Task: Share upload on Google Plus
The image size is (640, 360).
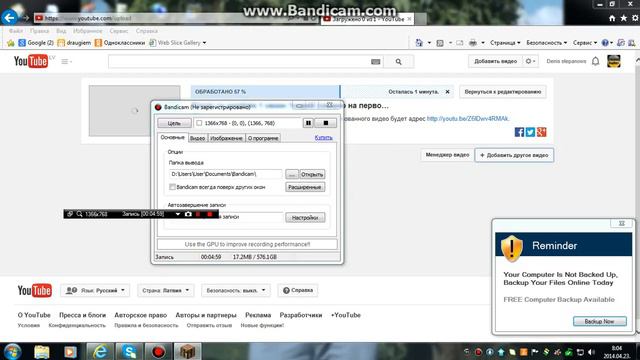Action: point(541,132)
